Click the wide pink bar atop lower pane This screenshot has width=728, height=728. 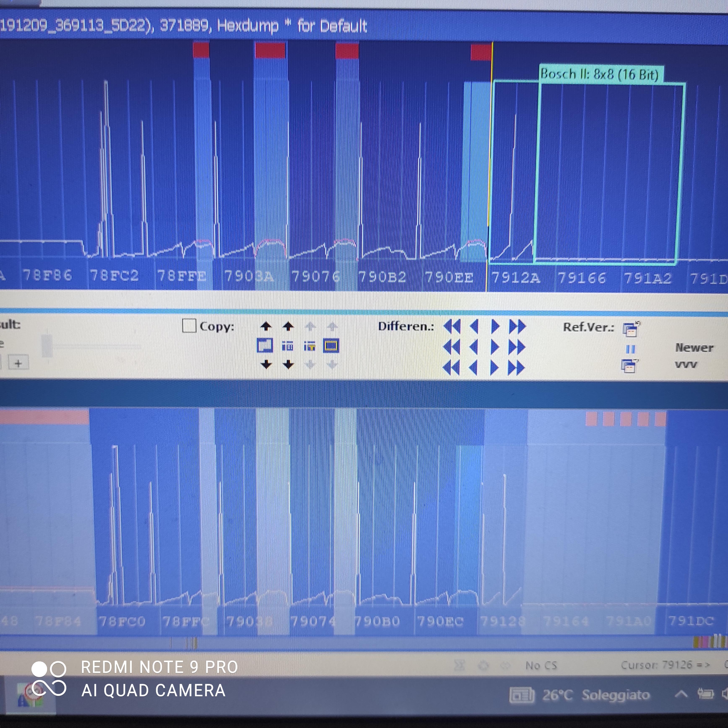(x=44, y=417)
